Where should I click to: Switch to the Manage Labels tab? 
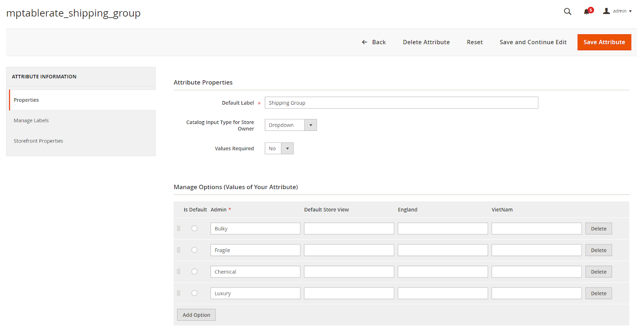(31, 120)
